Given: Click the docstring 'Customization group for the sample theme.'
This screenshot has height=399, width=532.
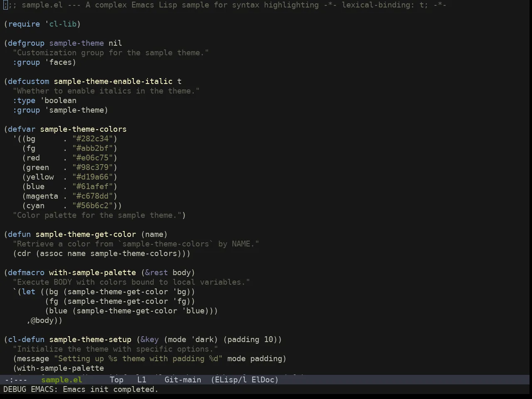Looking at the screenshot, I should pyautogui.click(x=111, y=53).
